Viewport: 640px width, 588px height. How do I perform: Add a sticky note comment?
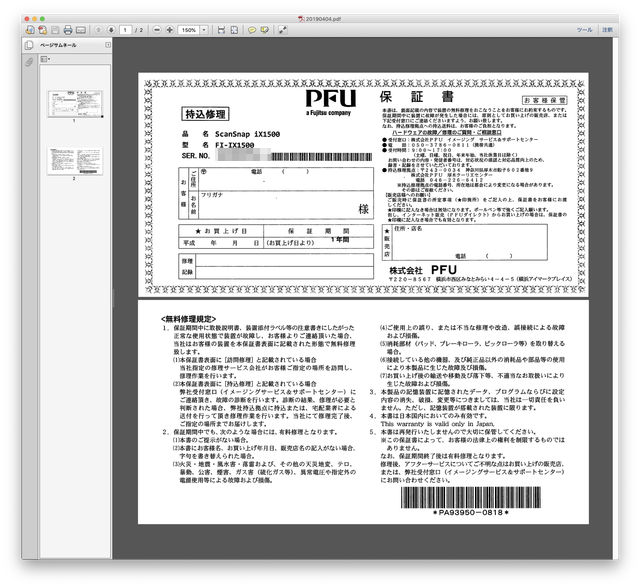252,30
